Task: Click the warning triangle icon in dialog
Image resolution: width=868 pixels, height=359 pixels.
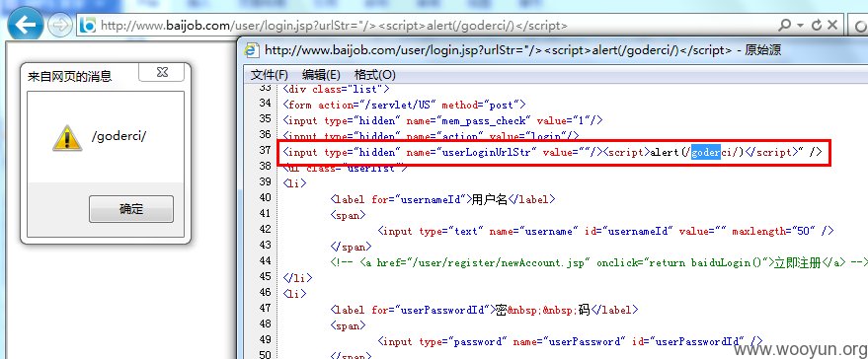Action: tap(67, 138)
